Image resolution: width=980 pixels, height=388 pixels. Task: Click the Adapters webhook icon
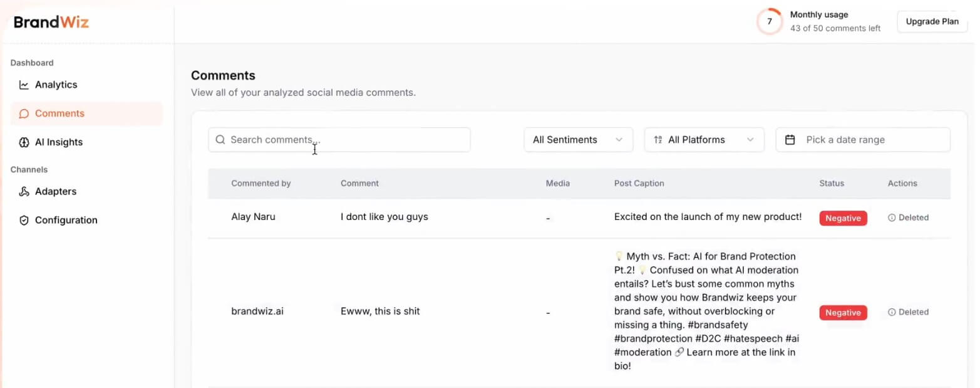24,191
